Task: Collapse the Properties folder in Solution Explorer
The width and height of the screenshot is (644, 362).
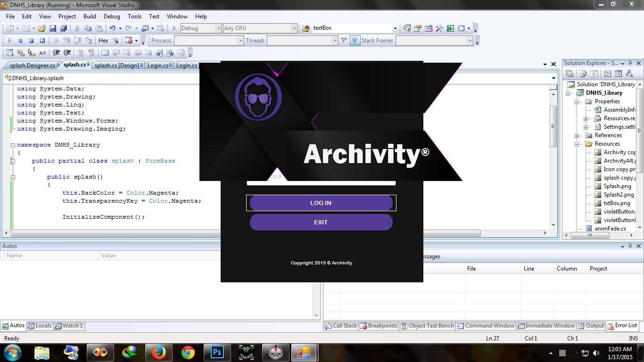Action: click(577, 101)
